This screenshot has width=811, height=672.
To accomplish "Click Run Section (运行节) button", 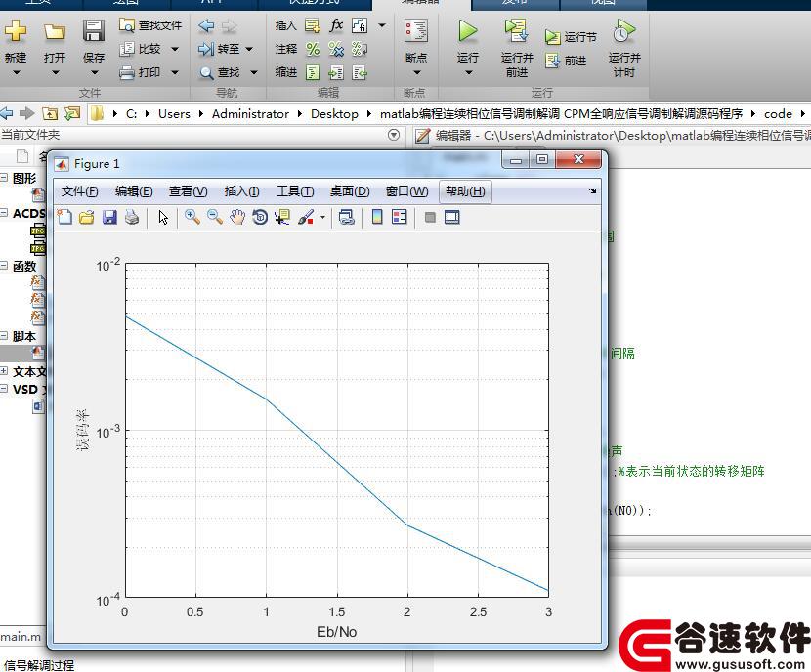I will [x=571, y=37].
